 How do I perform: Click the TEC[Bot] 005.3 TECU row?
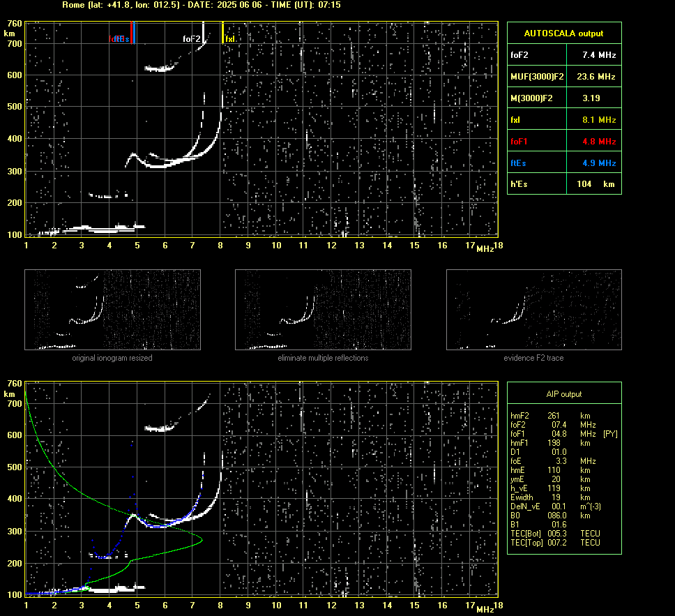[x=555, y=533]
